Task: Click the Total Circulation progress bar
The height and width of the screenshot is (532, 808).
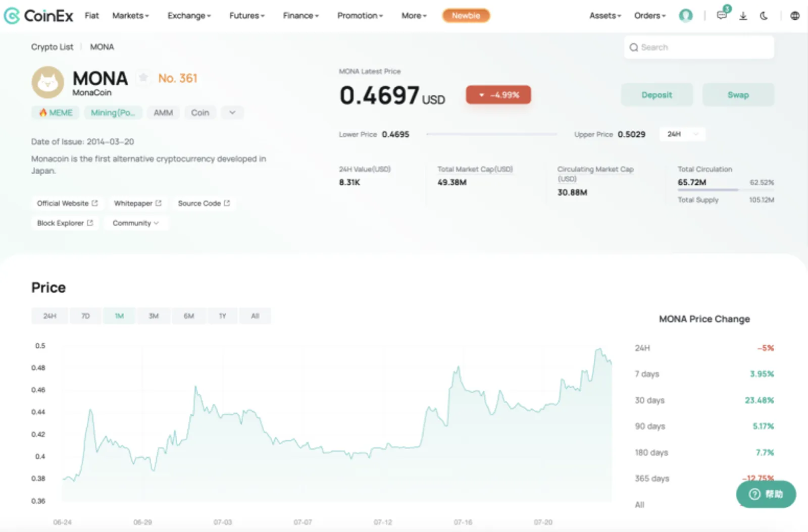Action: pos(726,190)
